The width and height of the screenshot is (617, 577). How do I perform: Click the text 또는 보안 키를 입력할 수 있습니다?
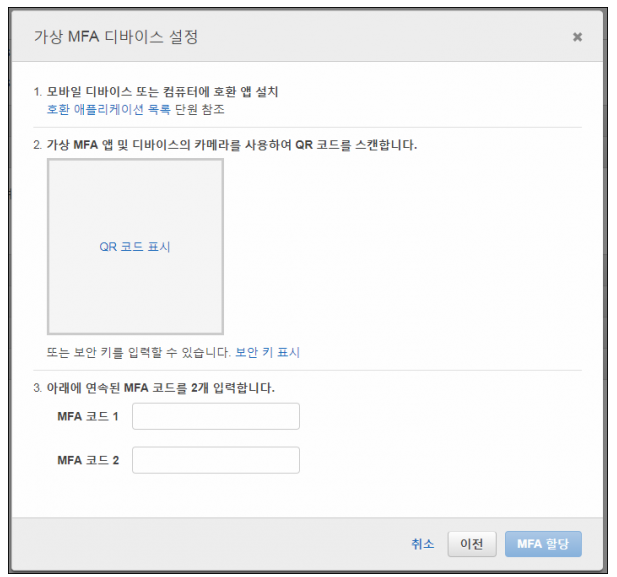(139, 352)
